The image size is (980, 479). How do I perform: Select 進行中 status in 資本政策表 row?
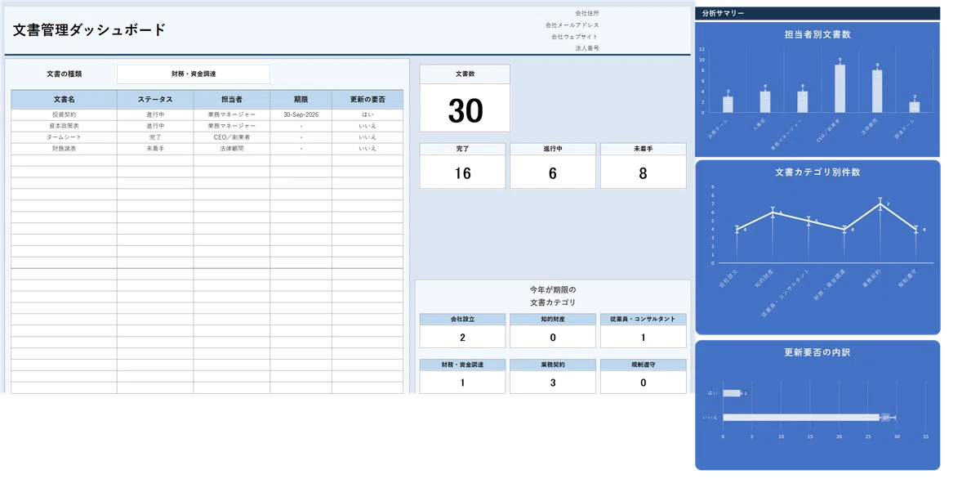pyautogui.click(x=155, y=127)
